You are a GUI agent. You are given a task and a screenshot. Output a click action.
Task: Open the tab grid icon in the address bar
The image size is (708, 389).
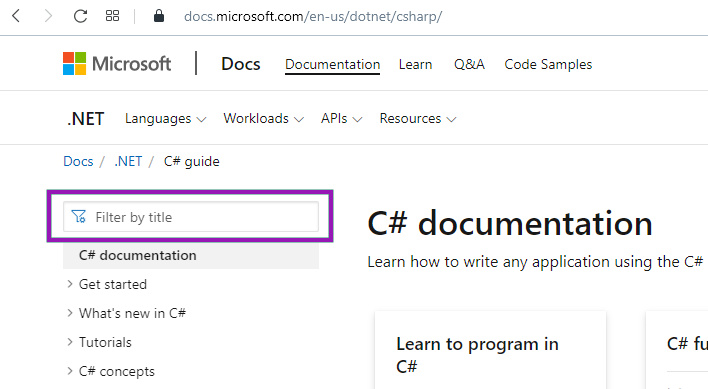[112, 16]
